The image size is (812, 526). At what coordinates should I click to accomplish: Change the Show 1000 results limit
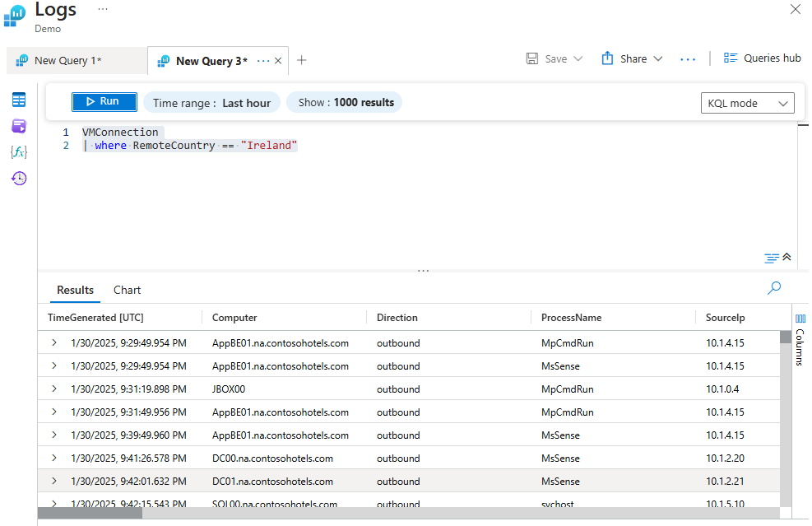tap(345, 102)
